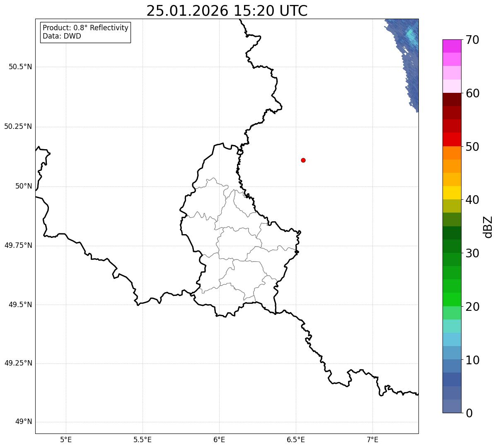Click the red station marker dot
Image resolution: width=498 pixels, height=448 pixels.
tap(303, 160)
